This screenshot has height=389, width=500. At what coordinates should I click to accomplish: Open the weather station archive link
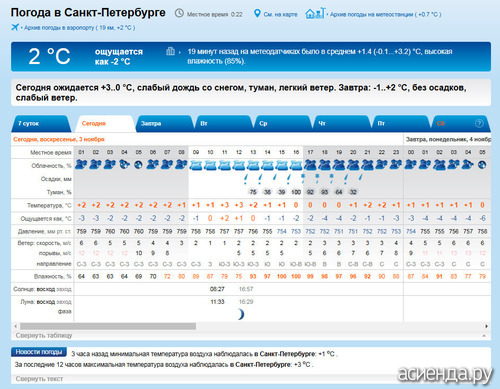386,14
